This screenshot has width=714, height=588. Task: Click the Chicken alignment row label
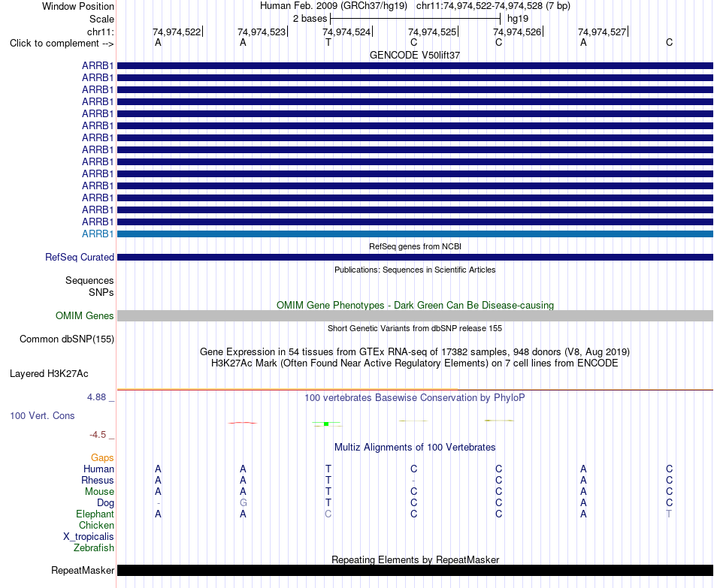[96, 525]
